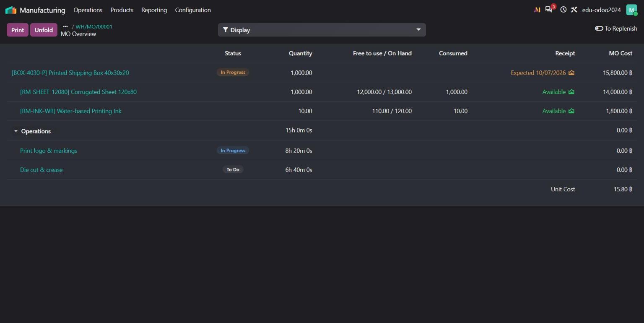
Task: Click forecast chart icon for Corrugated Sheet row
Action: pyautogui.click(x=571, y=92)
